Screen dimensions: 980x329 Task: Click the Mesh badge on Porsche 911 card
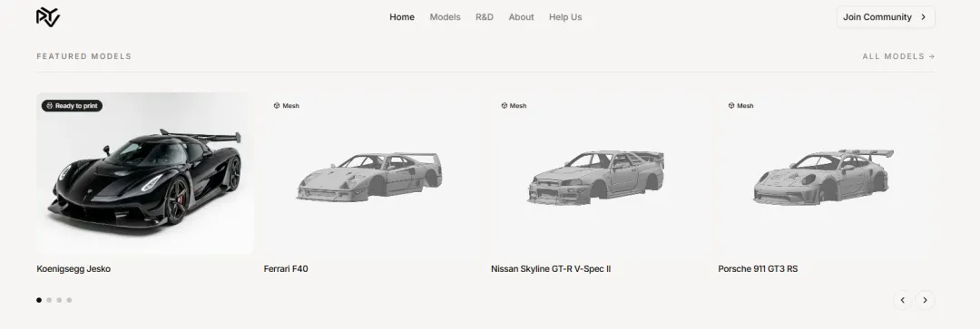point(740,105)
